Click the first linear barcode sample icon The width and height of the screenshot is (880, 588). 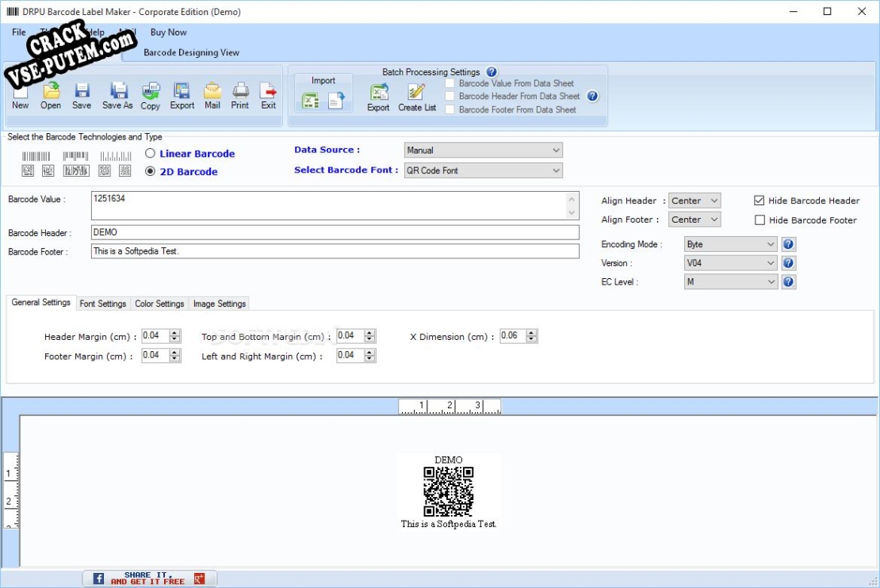[36, 156]
